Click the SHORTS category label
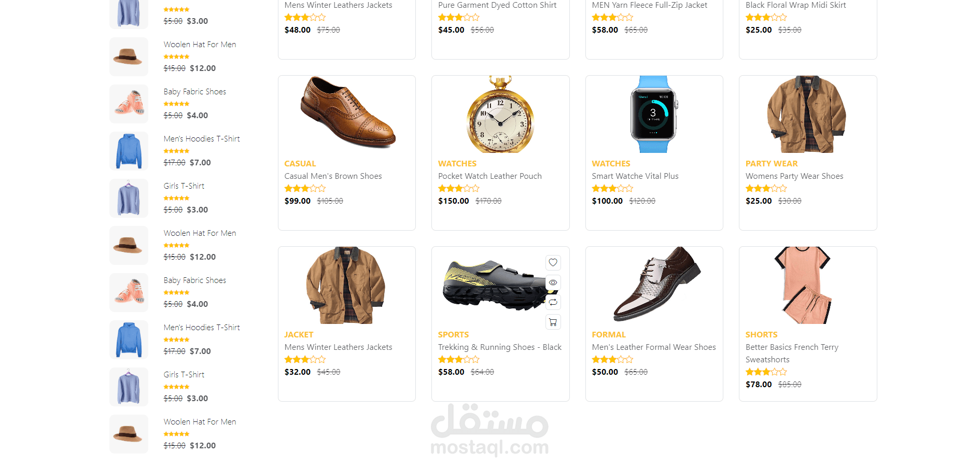The height and width of the screenshot is (467, 980). pyautogui.click(x=761, y=335)
